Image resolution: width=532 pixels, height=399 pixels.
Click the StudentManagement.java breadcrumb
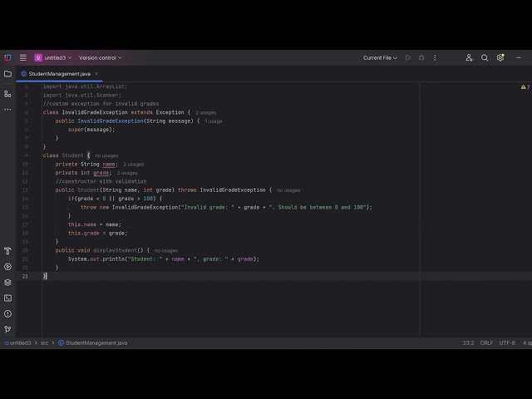(92, 343)
